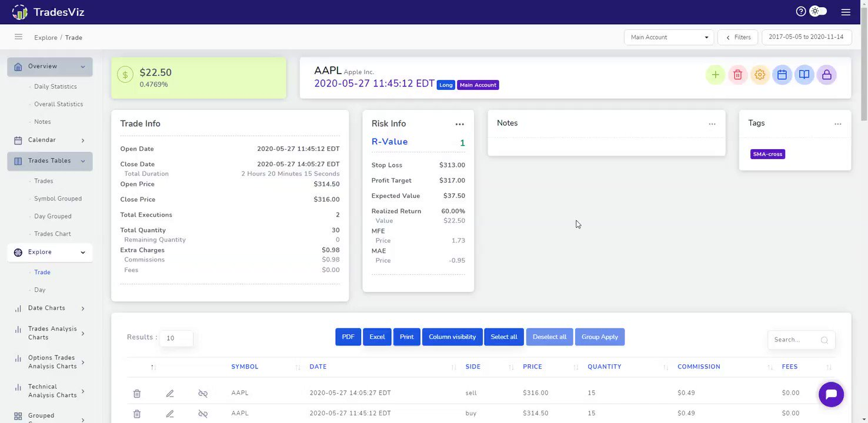Sort table by SYMBOL column
The height and width of the screenshot is (423, 868).
(245, 367)
